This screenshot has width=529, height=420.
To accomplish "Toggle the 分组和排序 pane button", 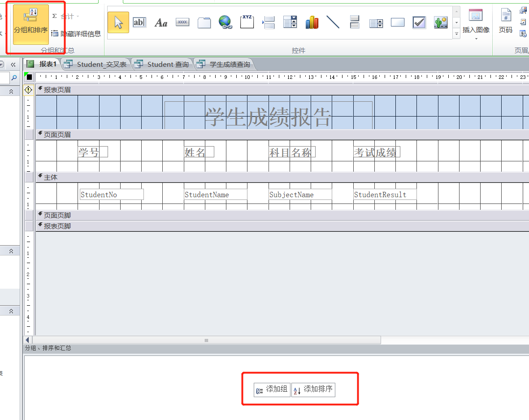I will 30,25.
